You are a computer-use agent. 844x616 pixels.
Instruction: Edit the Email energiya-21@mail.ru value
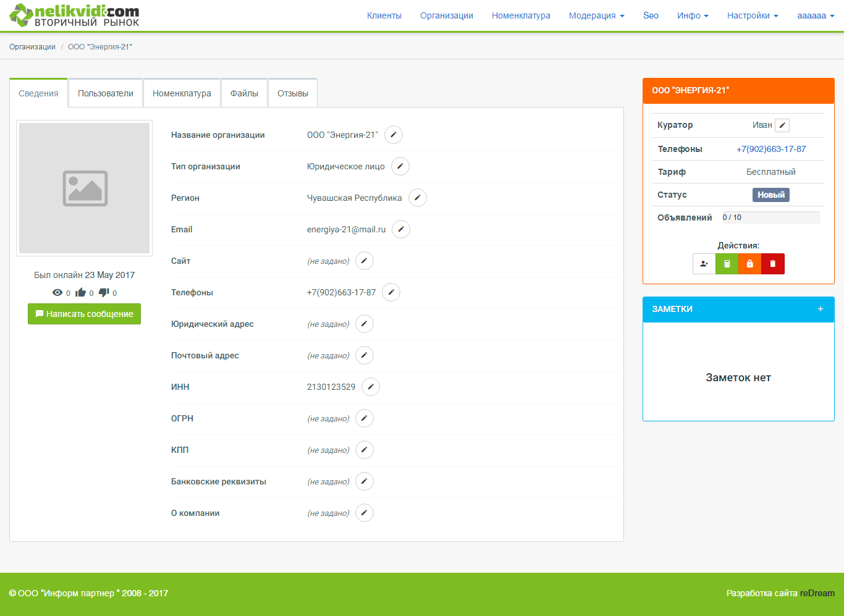[x=401, y=229]
